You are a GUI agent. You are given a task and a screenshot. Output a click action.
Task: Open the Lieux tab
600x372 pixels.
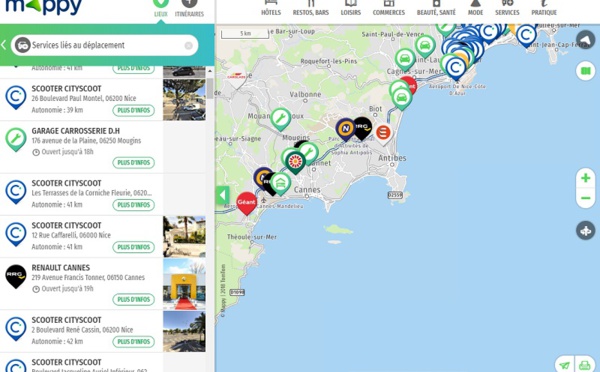click(161, 8)
